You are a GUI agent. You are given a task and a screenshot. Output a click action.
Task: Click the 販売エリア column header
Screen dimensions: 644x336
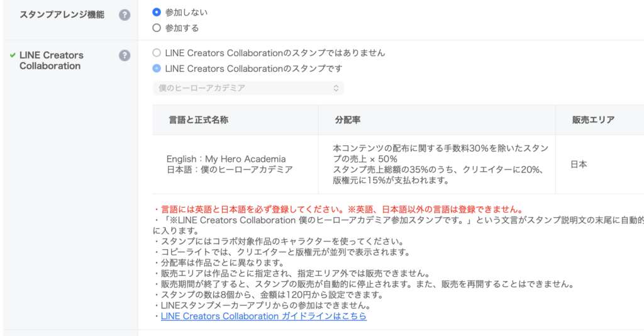[x=593, y=120]
